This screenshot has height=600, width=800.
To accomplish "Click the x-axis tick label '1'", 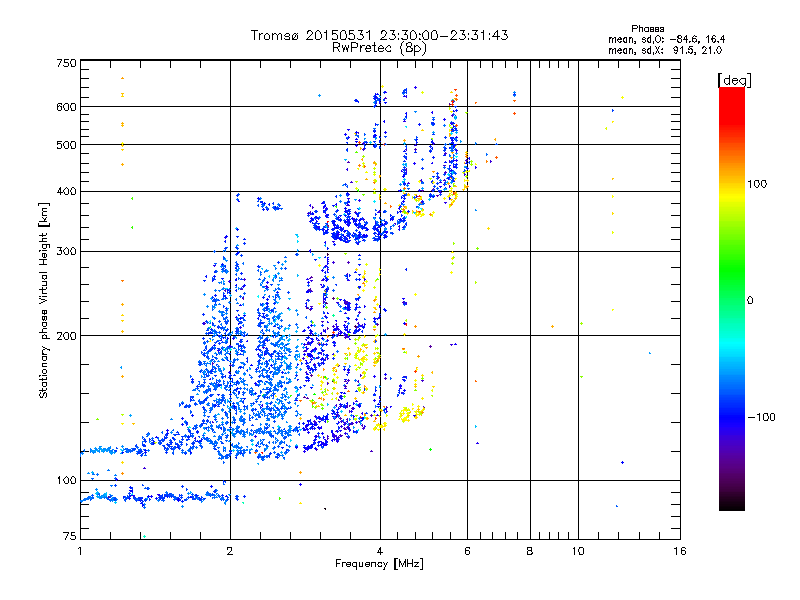I will (x=80, y=551).
